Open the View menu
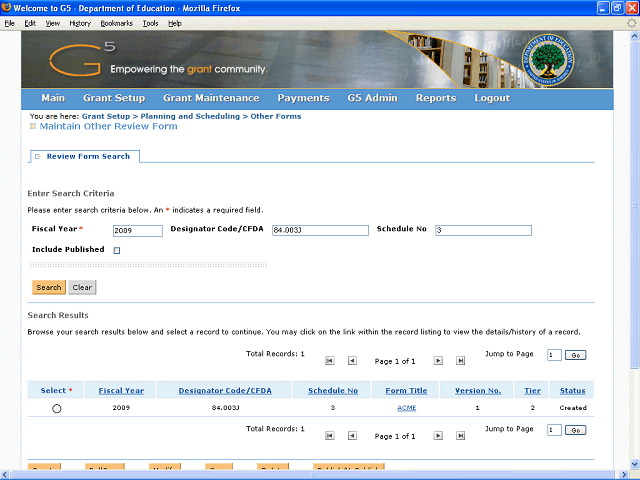Image resolution: width=640 pixels, height=480 pixels. tap(52, 23)
